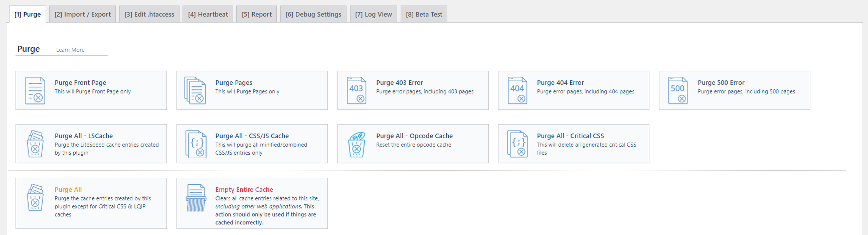Click the Purge Pages stacked-documents icon
The width and height of the screenshot is (868, 235).
click(x=196, y=90)
